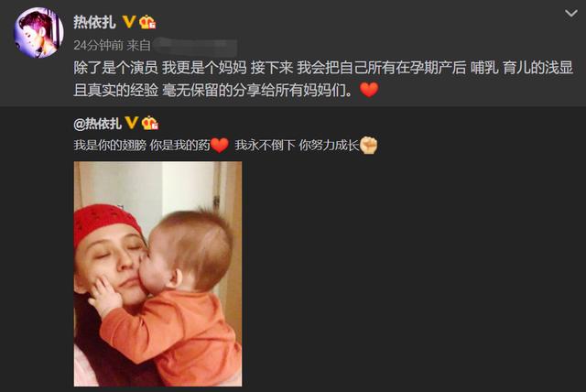Open the poster's round profile avatar

[38, 32]
